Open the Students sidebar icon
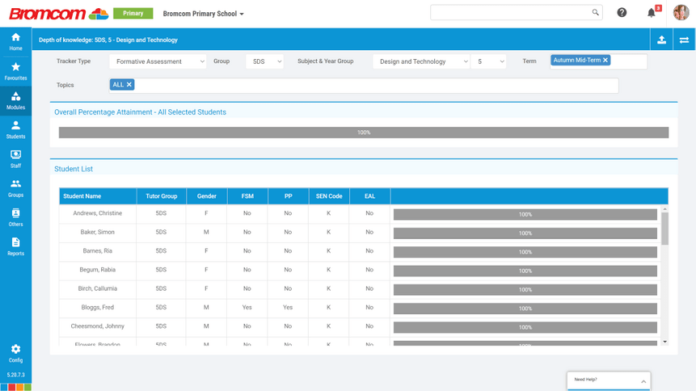The width and height of the screenshot is (696, 391). (x=16, y=130)
